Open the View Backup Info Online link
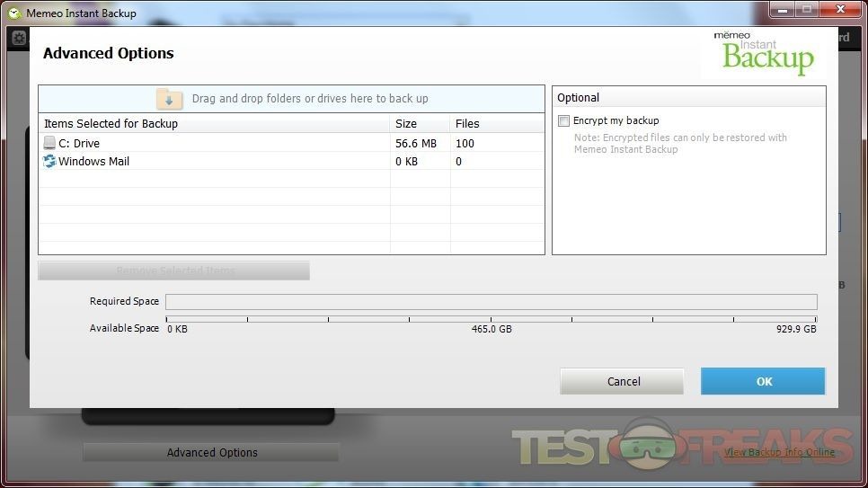The image size is (868, 488). click(x=779, y=452)
